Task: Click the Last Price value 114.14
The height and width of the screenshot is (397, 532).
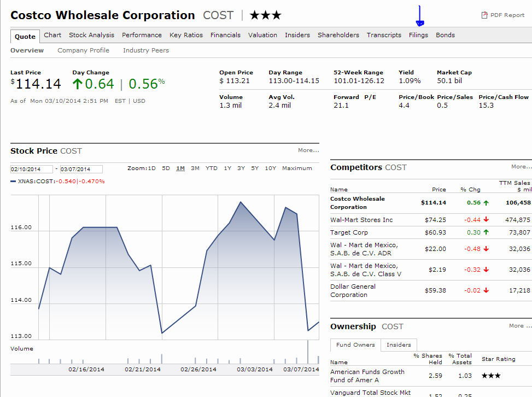Action: (x=36, y=84)
